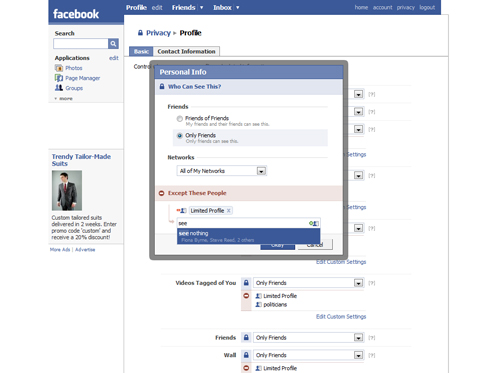Click red minus icon under Videos Tagged
This screenshot has width=500, height=373.
[x=246, y=296]
